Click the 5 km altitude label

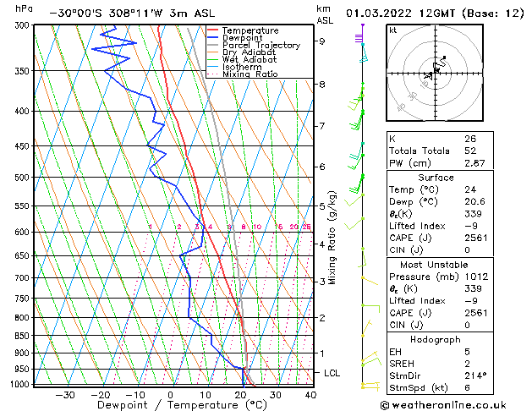tap(322, 206)
